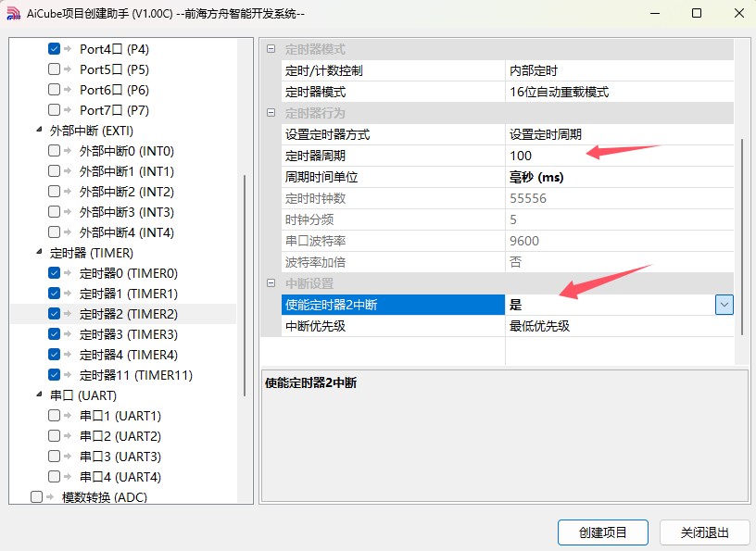
Task: Maximize the AiCube window
Action: pos(697,14)
